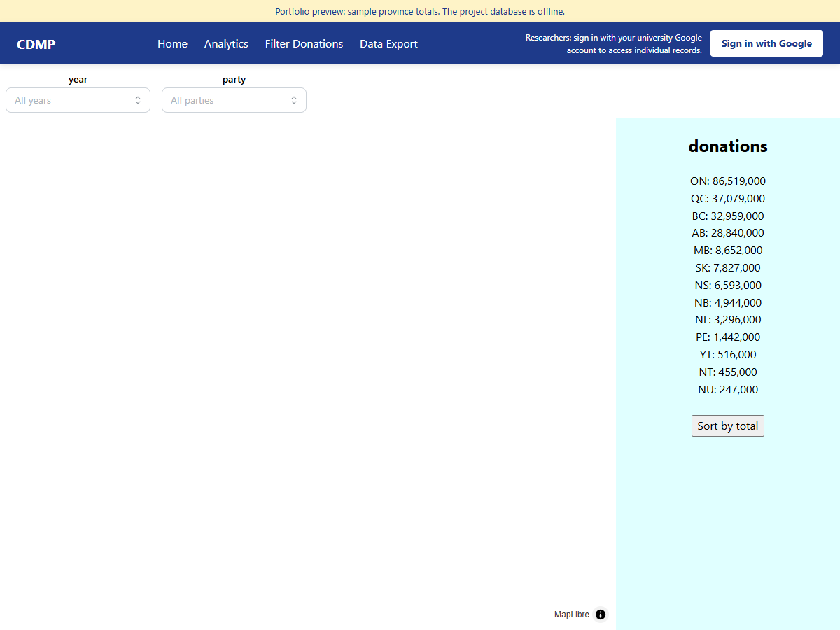The height and width of the screenshot is (630, 840).
Task: Select the SK: 7,827,000 entry
Action: tap(728, 267)
